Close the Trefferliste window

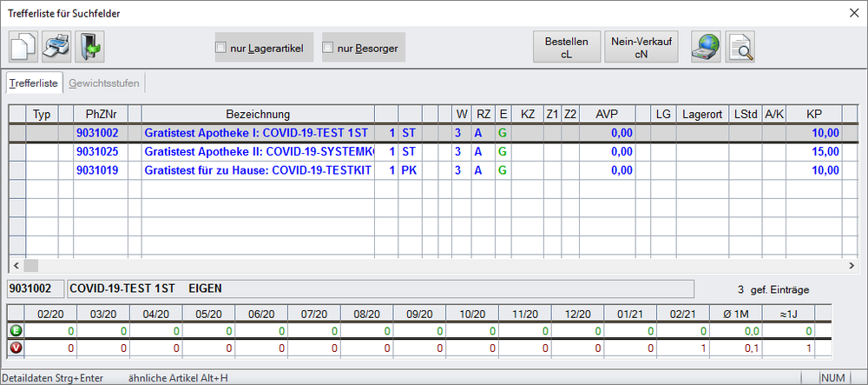[x=851, y=13]
